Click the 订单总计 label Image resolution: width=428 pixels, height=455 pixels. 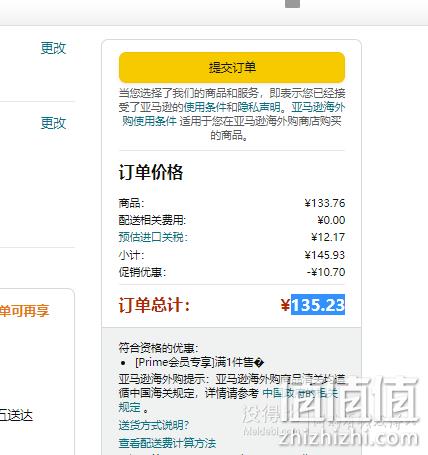click(x=154, y=305)
